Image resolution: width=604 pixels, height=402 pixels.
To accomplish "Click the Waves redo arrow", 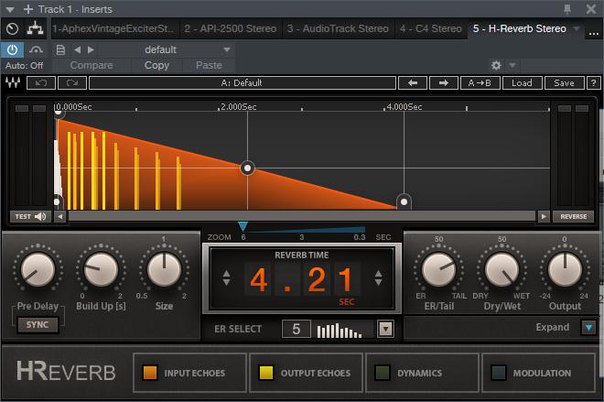I will 73,83.
